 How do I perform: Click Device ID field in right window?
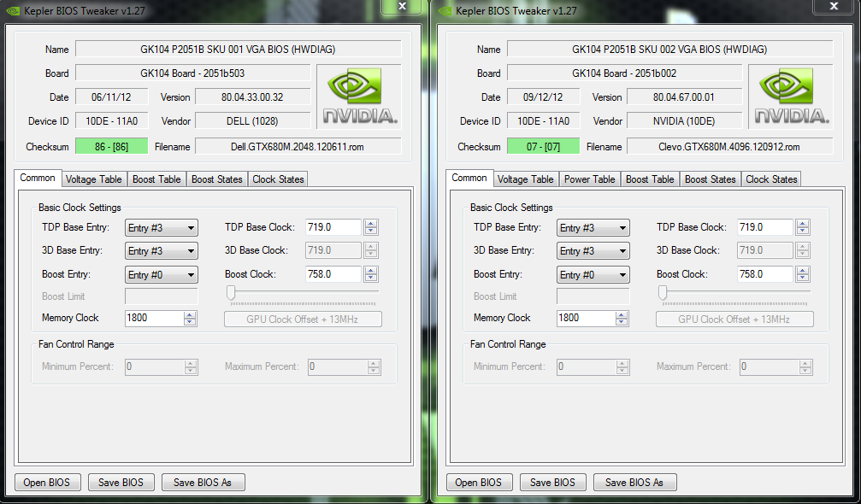pyautogui.click(x=543, y=120)
